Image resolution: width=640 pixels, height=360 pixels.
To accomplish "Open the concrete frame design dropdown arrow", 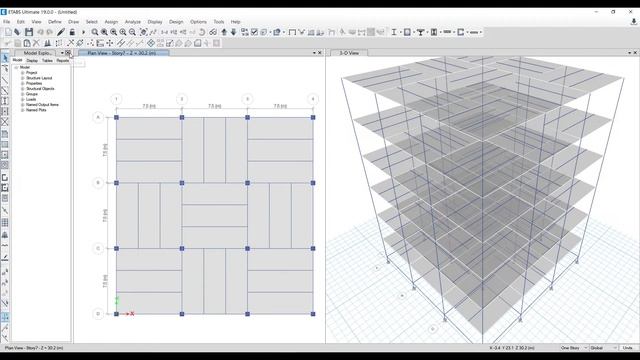I will 413,32.
